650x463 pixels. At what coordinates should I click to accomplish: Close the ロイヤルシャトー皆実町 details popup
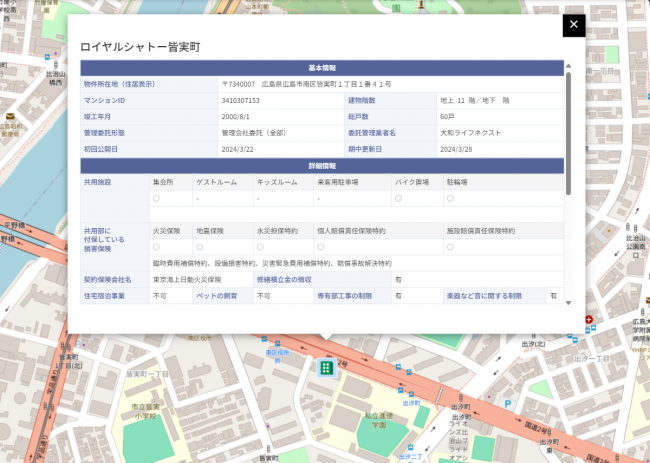[x=573, y=25]
